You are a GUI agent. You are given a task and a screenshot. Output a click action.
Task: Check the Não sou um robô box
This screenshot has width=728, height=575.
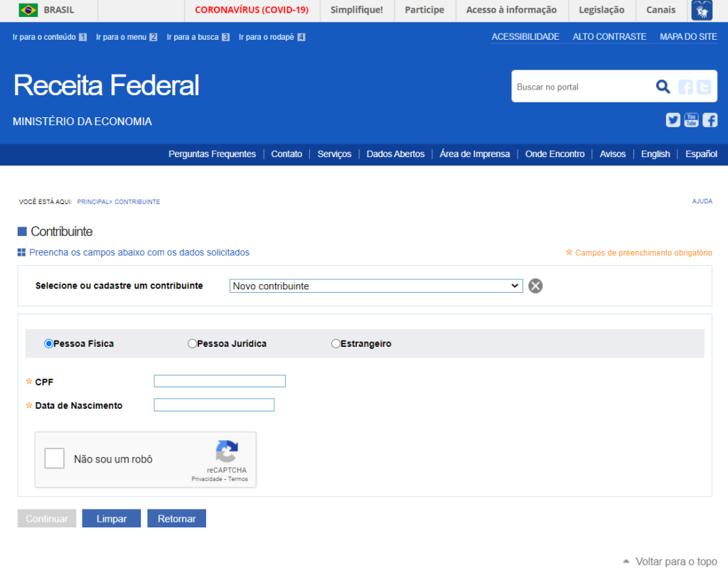(54, 458)
